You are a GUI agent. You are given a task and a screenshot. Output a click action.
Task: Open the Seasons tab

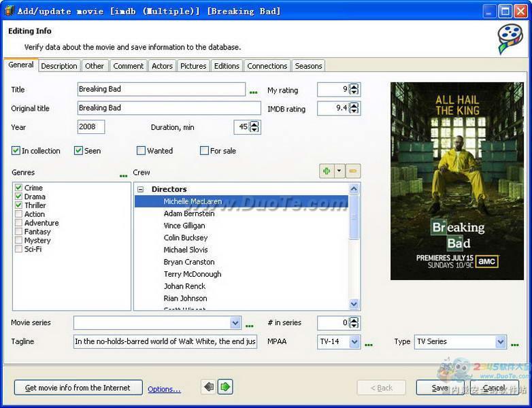(x=308, y=66)
